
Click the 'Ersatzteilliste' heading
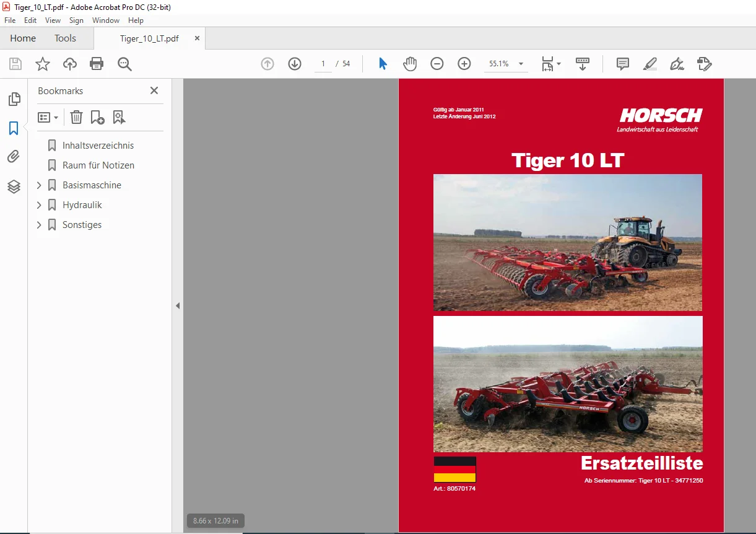[x=641, y=463]
